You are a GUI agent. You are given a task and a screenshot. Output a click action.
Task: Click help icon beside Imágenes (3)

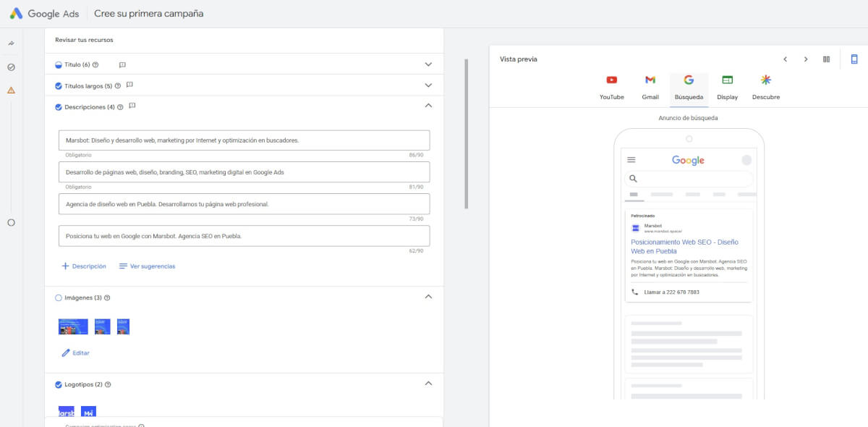tap(107, 297)
